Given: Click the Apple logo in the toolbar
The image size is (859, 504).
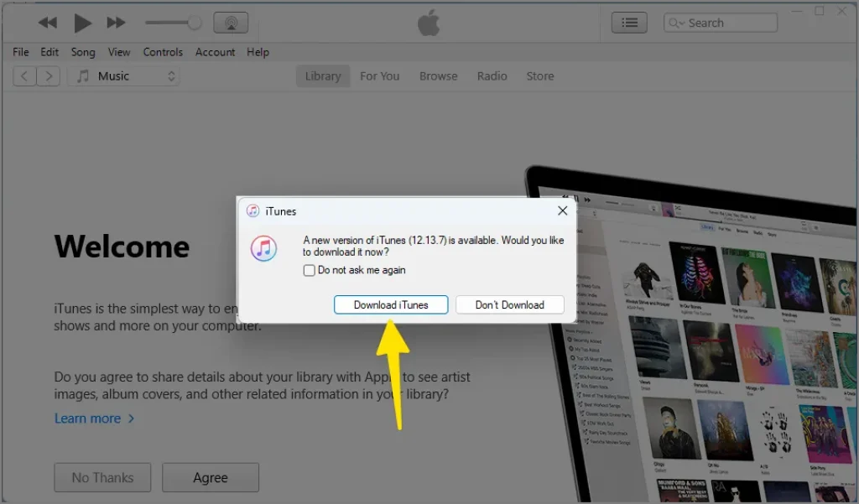Looking at the screenshot, I should (x=429, y=22).
